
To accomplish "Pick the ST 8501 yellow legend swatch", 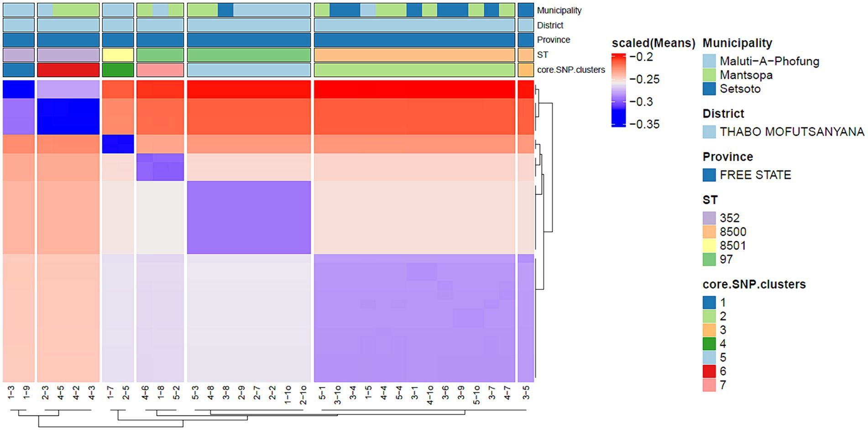I will (709, 246).
